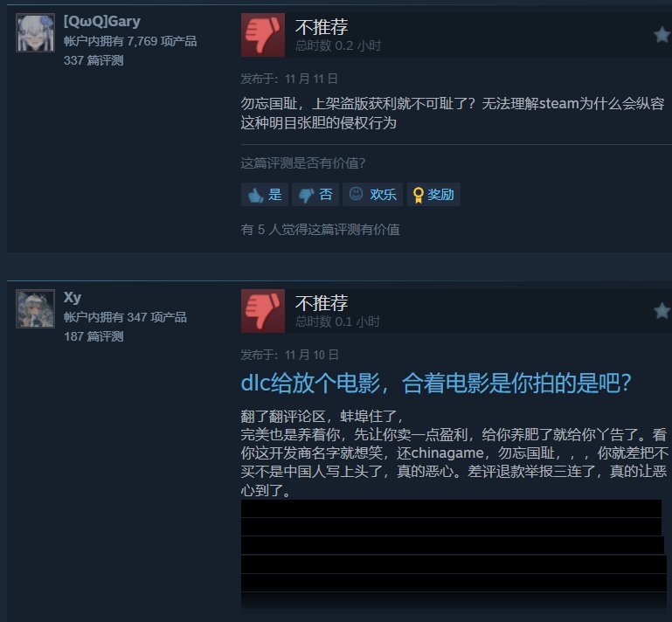Viewport: 672px width, 622px height.
Task: Mark Gary's review as 欢乐 (Funny)
Action: 372,195
